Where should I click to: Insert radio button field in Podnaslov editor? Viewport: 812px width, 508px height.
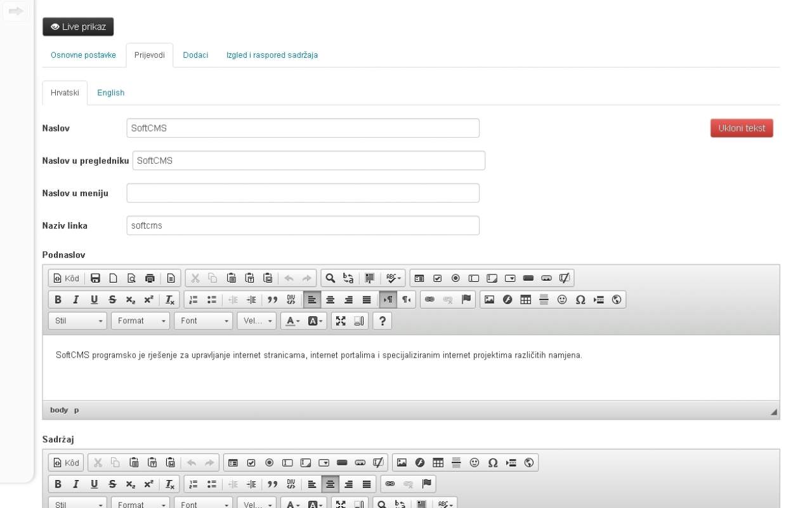tap(455, 278)
